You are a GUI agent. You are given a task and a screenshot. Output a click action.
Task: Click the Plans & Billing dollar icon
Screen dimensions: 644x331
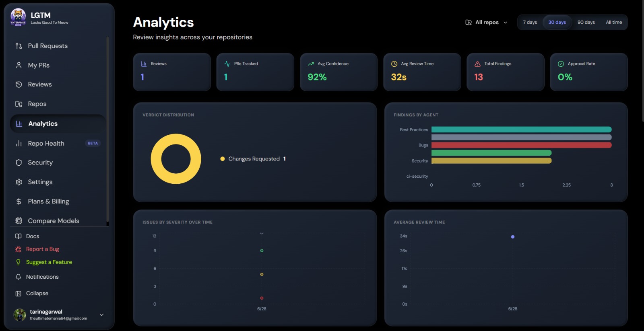click(19, 201)
